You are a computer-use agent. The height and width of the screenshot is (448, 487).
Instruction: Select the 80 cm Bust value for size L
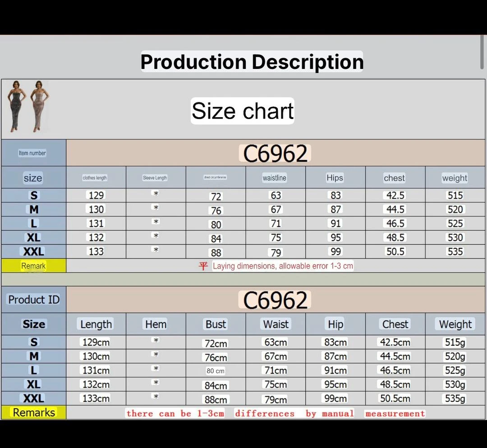tap(216, 370)
